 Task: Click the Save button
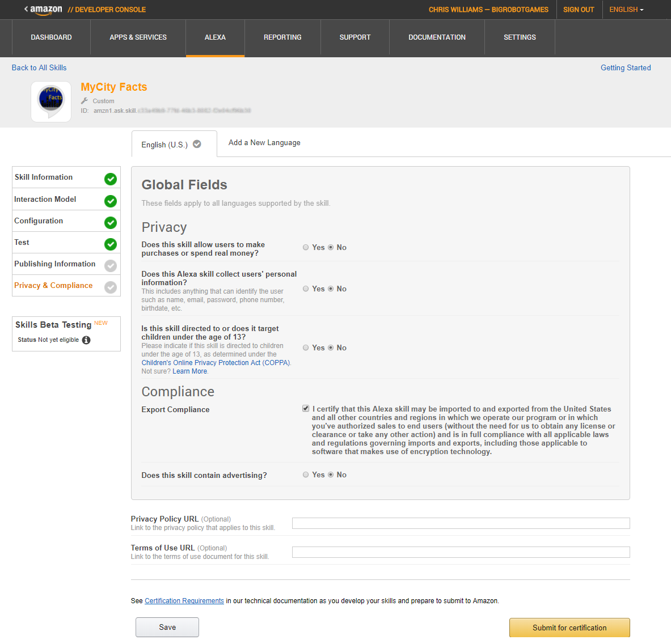pos(167,628)
